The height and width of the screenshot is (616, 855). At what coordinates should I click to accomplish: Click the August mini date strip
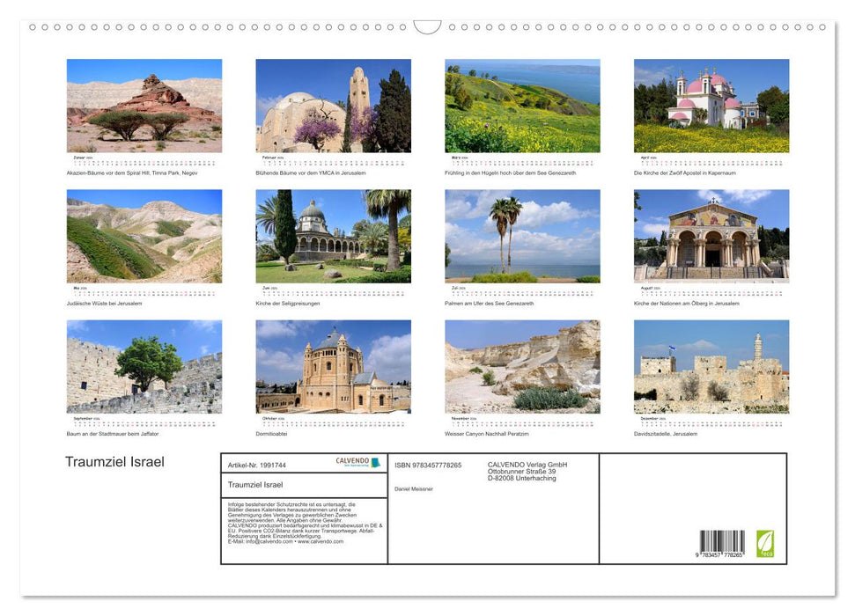pyautogui.click(x=711, y=290)
